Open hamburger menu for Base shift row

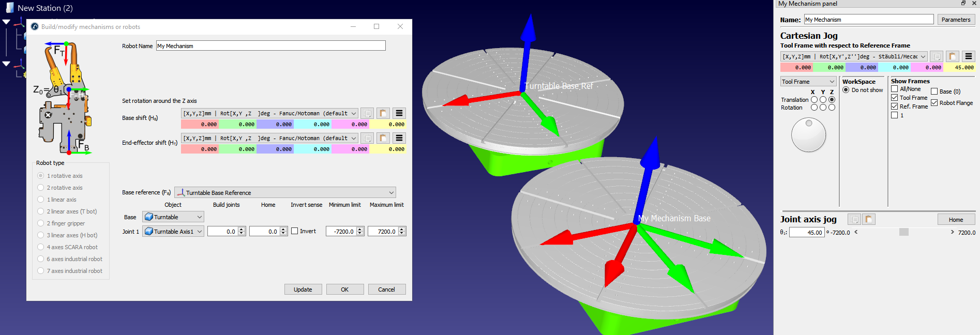[x=399, y=113]
